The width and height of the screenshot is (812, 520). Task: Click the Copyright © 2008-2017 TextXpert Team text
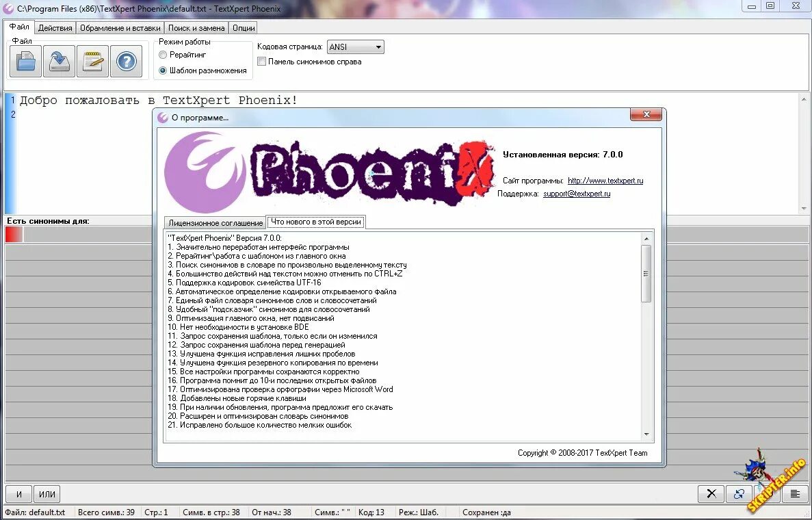583,453
